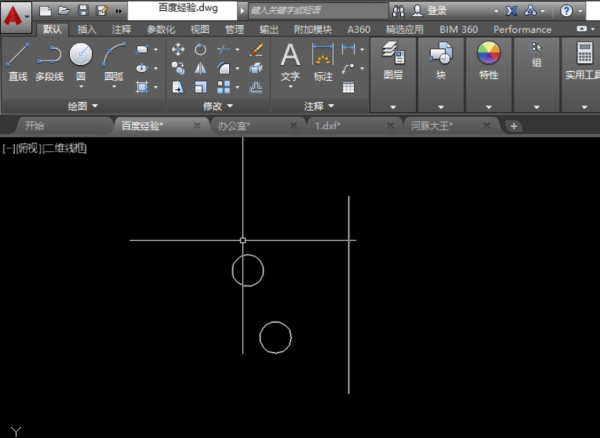
Task: Switch to the 管理 ribbon tab
Action: (234, 29)
